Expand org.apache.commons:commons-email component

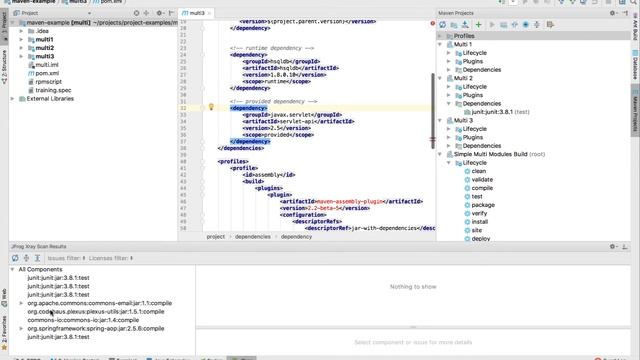[x=21, y=303]
